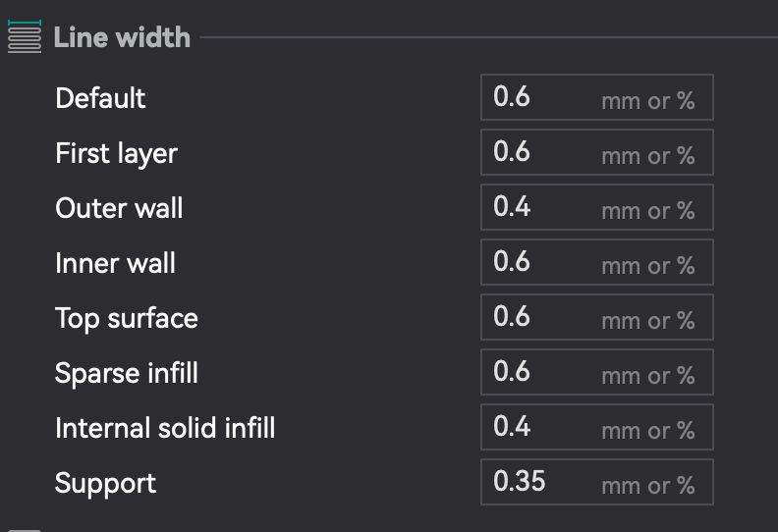Click the Line width section icon
The width and height of the screenshot is (778, 532).
pos(25,37)
